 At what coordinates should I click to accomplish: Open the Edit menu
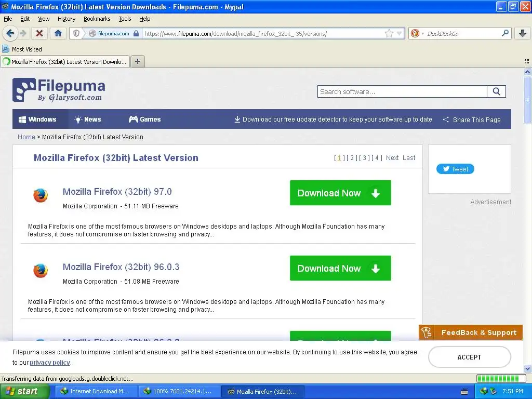(25, 19)
